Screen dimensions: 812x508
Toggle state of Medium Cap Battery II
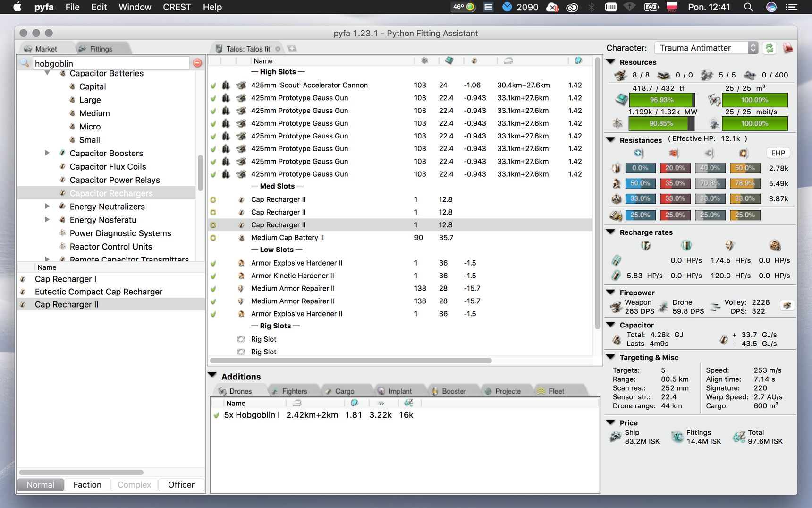[x=213, y=238]
